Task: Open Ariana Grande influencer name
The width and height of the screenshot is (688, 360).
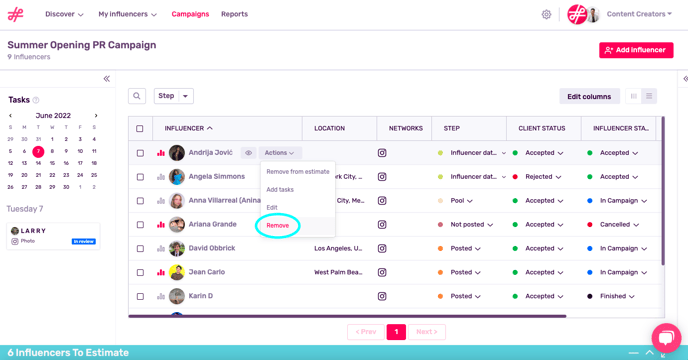Action: [x=212, y=224]
